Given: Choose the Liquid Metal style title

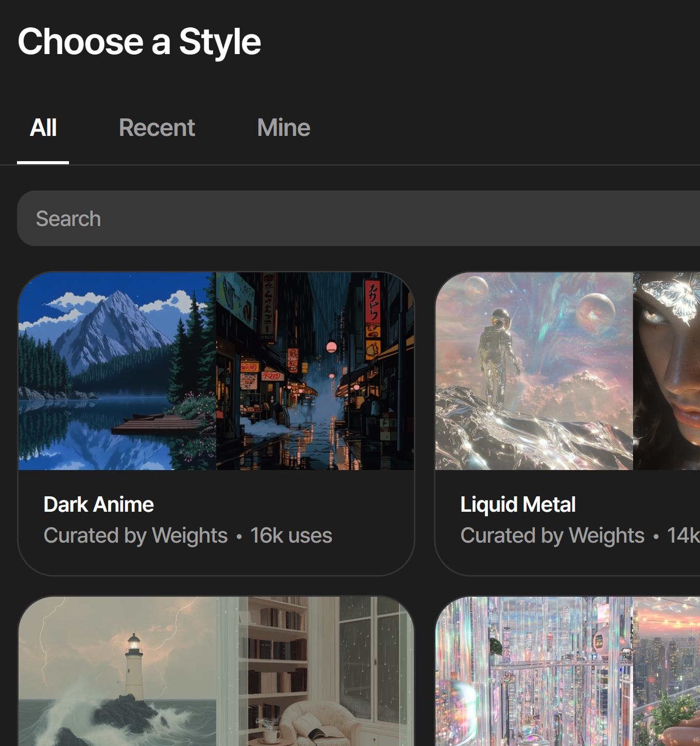Looking at the screenshot, I should 518,505.
